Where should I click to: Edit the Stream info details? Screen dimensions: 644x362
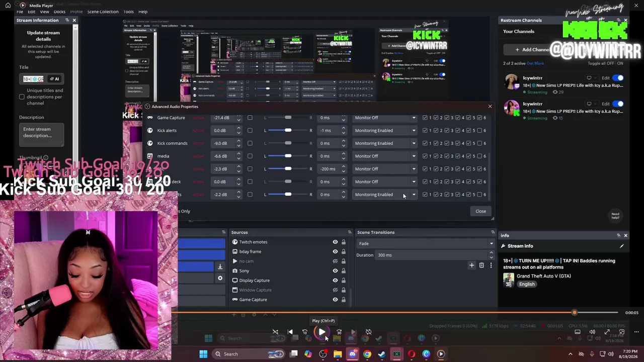click(x=622, y=246)
